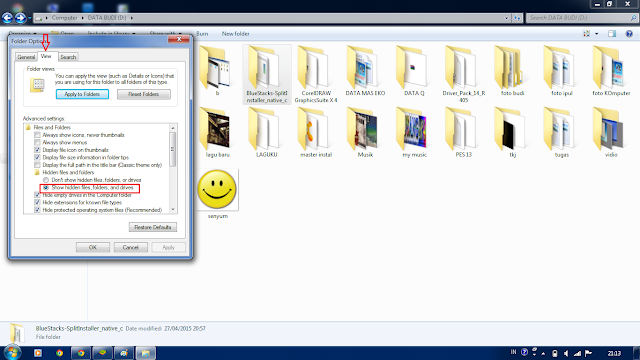
Task: Select the DATA Q folder
Action: [414, 71]
